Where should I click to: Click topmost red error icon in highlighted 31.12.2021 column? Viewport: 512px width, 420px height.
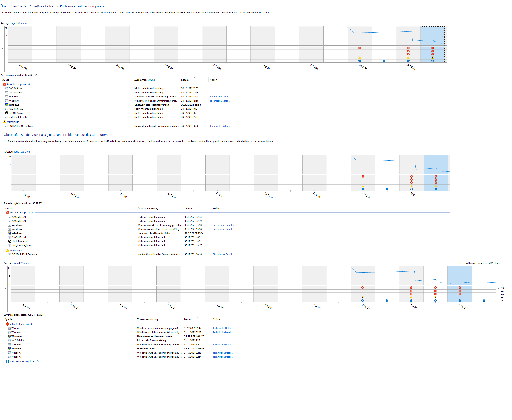click(460, 288)
